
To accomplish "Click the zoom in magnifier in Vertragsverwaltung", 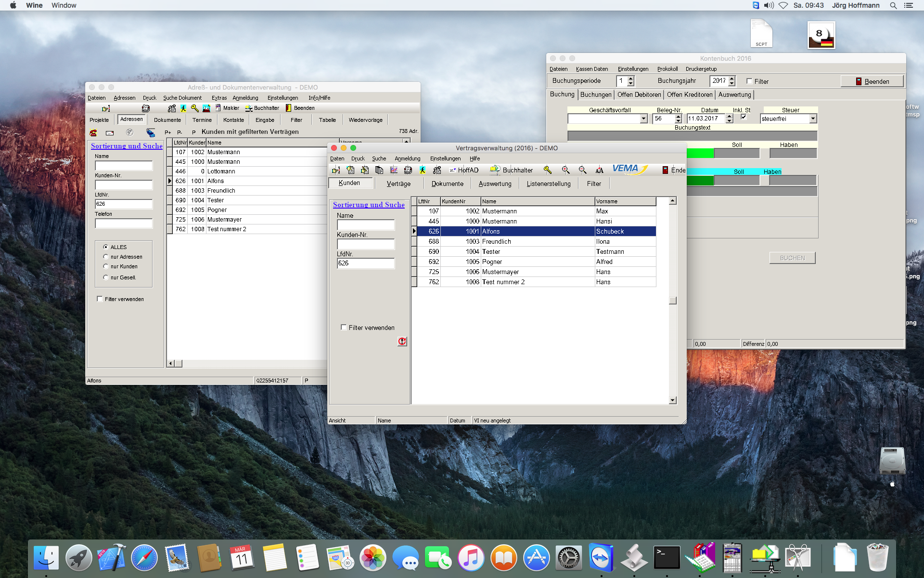I will [566, 170].
